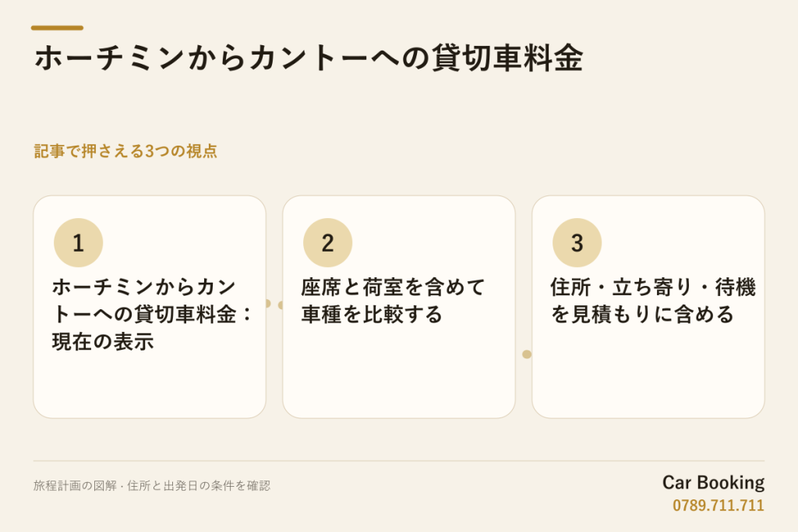
Task: Click the number 1 circle badge
Action: [x=79, y=242]
